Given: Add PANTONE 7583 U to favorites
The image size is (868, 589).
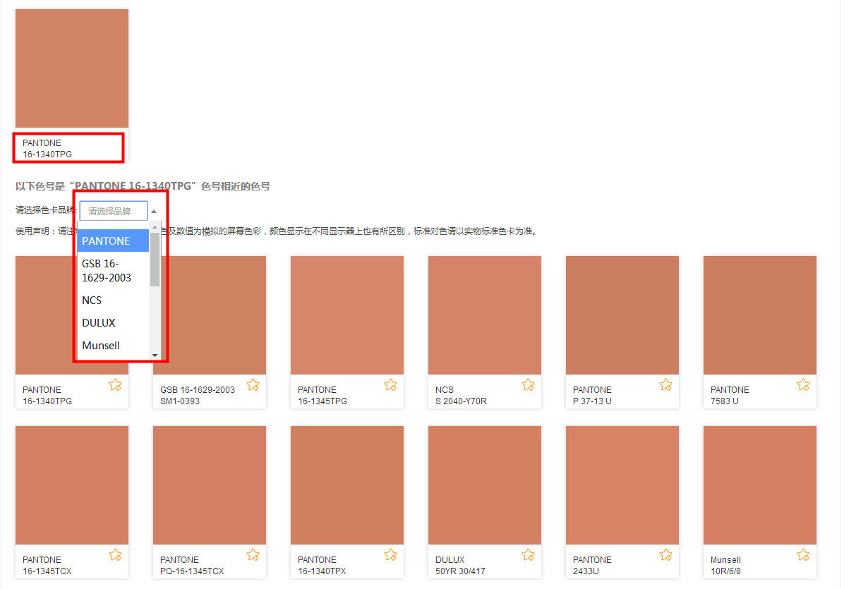Looking at the screenshot, I should [803, 385].
